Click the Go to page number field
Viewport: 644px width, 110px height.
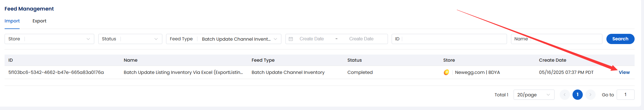625,95
